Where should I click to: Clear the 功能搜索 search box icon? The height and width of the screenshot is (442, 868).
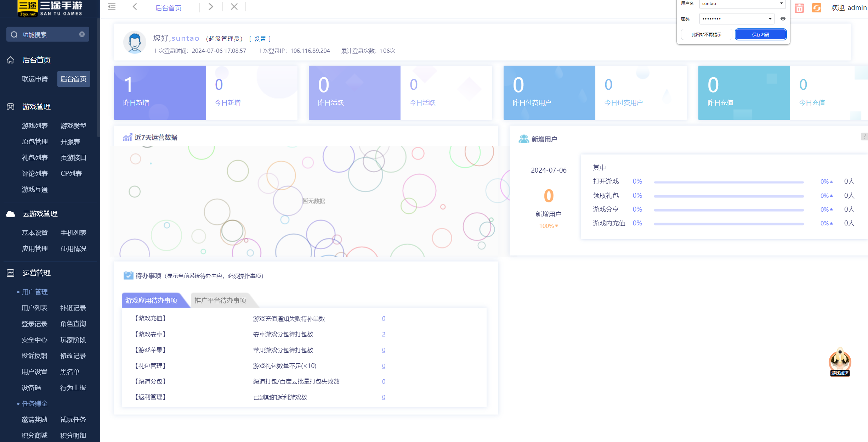coord(82,34)
